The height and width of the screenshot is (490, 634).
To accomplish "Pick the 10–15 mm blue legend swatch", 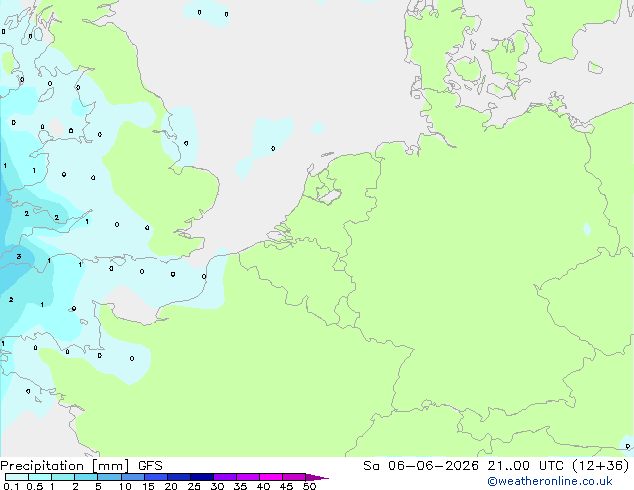I will coord(132,477).
